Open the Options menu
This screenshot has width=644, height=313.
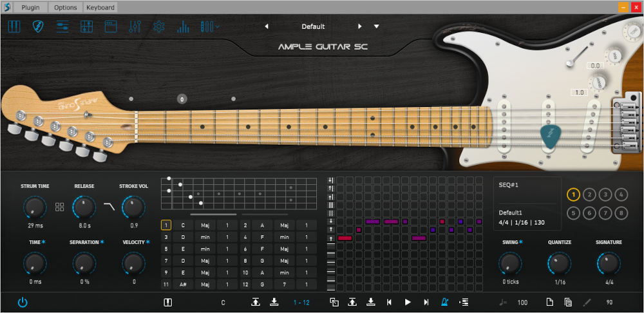tap(65, 7)
